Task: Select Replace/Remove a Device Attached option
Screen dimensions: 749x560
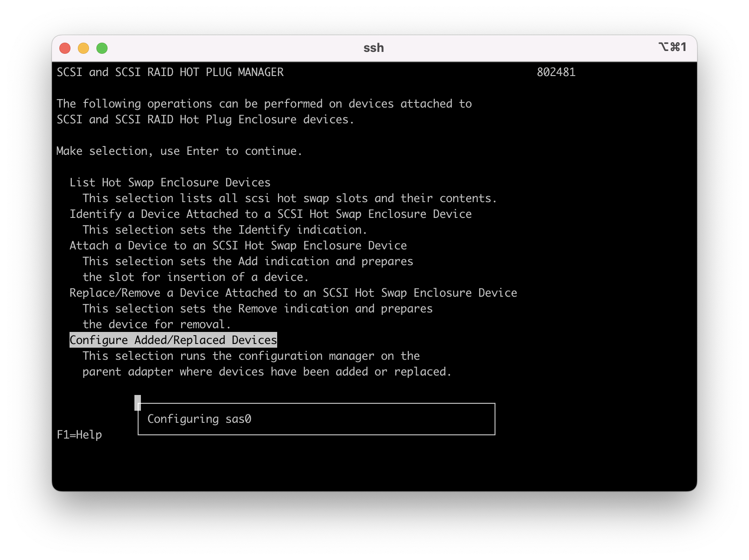Action: 293,293
